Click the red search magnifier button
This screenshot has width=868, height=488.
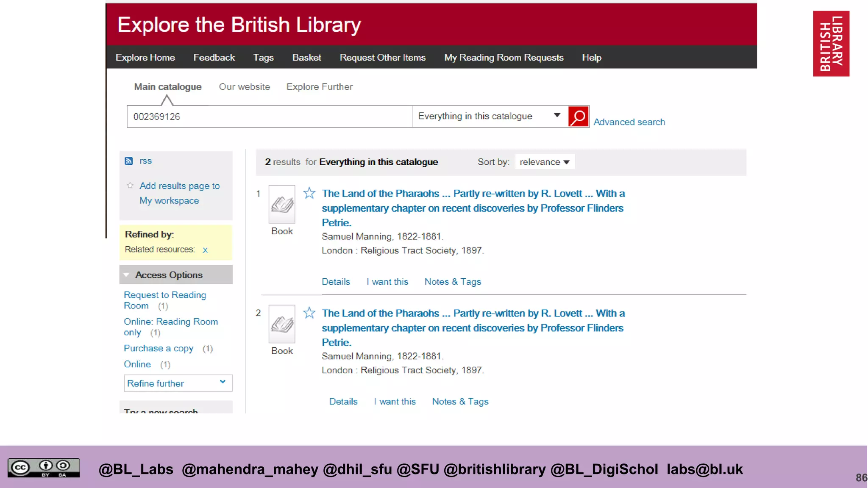coord(578,116)
